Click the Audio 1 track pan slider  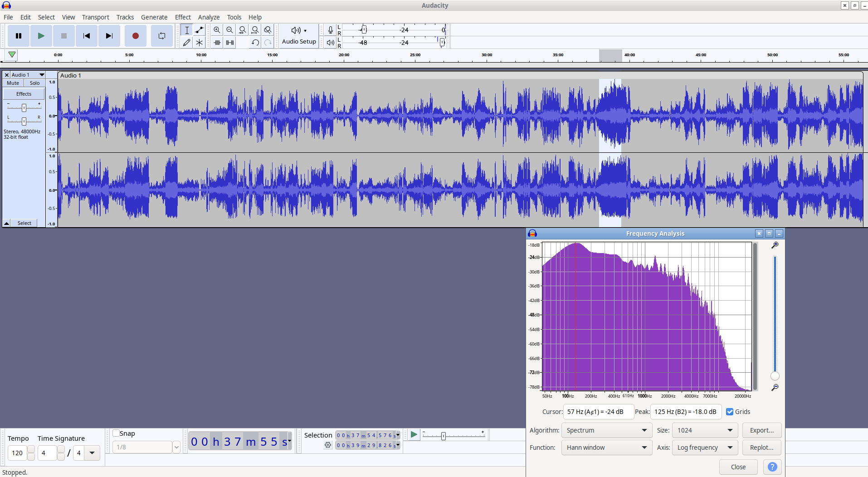(x=24, y=121)
